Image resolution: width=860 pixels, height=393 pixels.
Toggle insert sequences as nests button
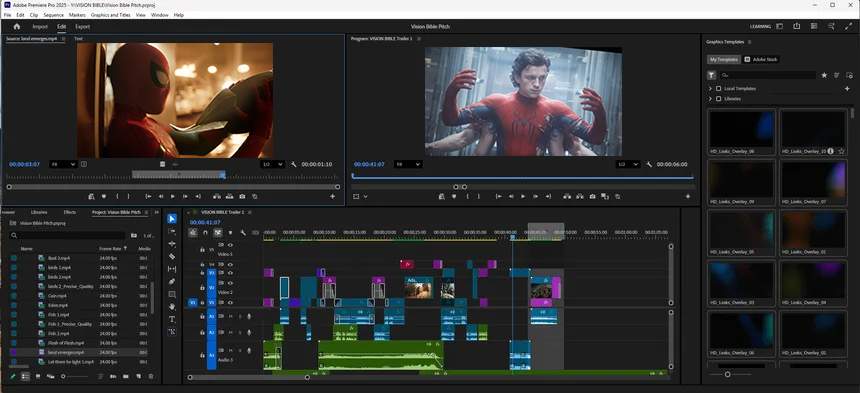coord(193,232)
